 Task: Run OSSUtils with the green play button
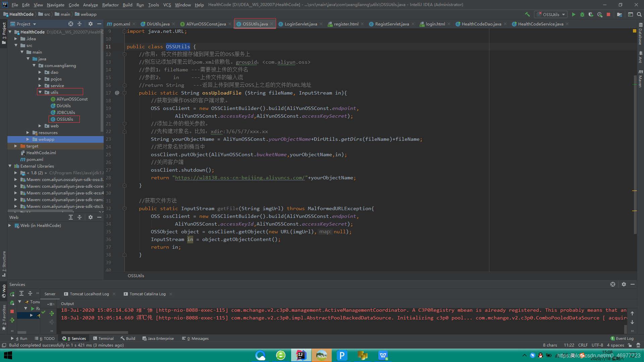(x=574, y=14)
